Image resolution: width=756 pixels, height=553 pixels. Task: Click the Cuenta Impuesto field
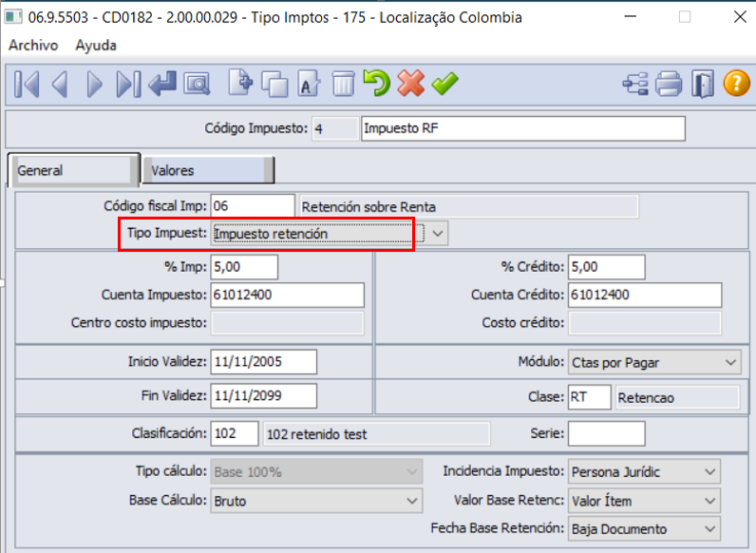[288, 295]
